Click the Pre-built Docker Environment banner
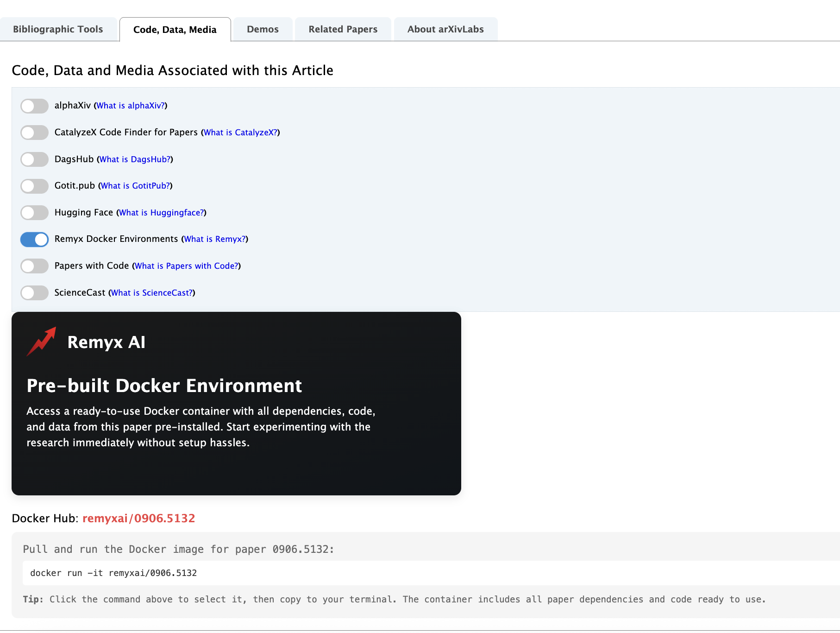The width and height of the screenshot is (840, 633). click(236, 403)
